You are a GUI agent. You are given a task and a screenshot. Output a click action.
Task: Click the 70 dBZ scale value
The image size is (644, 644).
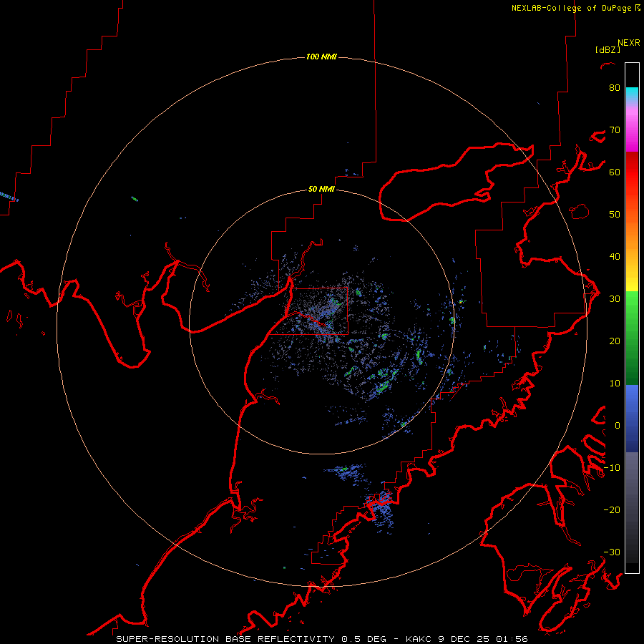point(615,130)
